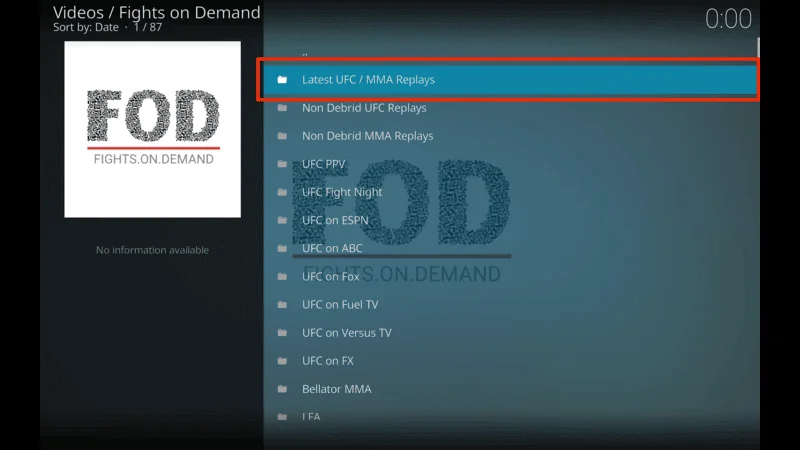Click the folder icon next to UFC on Versus TV
Screen dimensions: 800x450
[x=282, y=333]
